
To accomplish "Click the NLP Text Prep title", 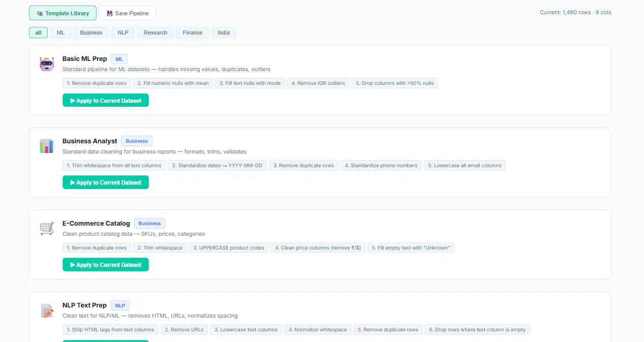I will click(x=84, y=305).
